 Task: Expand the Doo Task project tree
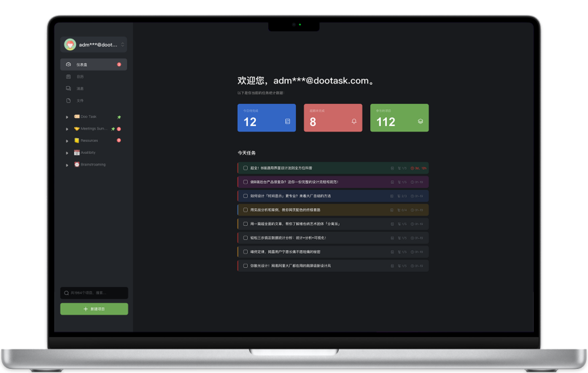(67, 117)
